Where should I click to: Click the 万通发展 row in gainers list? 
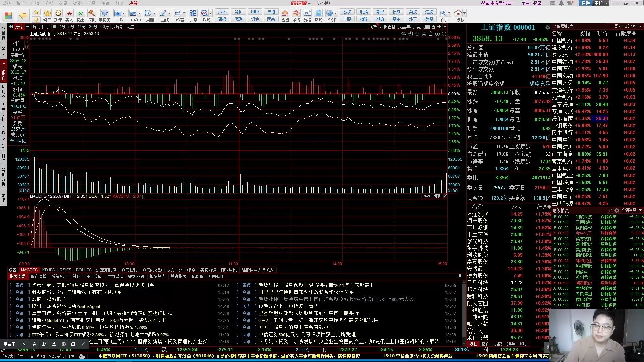[x=508, y=214]
